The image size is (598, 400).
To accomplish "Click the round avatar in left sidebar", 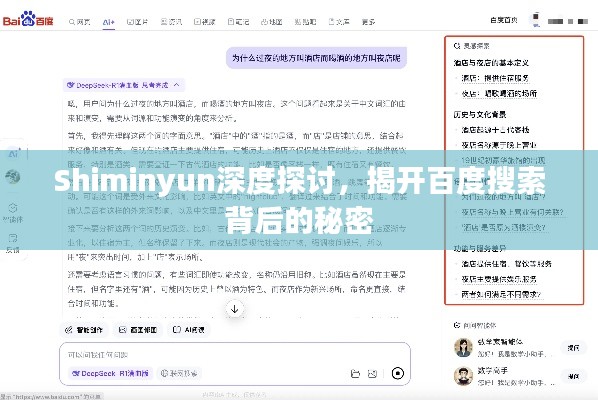I will point(13,177).
